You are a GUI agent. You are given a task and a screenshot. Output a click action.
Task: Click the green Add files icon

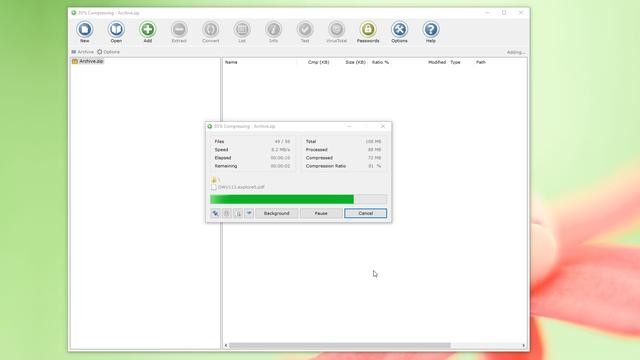147,32
